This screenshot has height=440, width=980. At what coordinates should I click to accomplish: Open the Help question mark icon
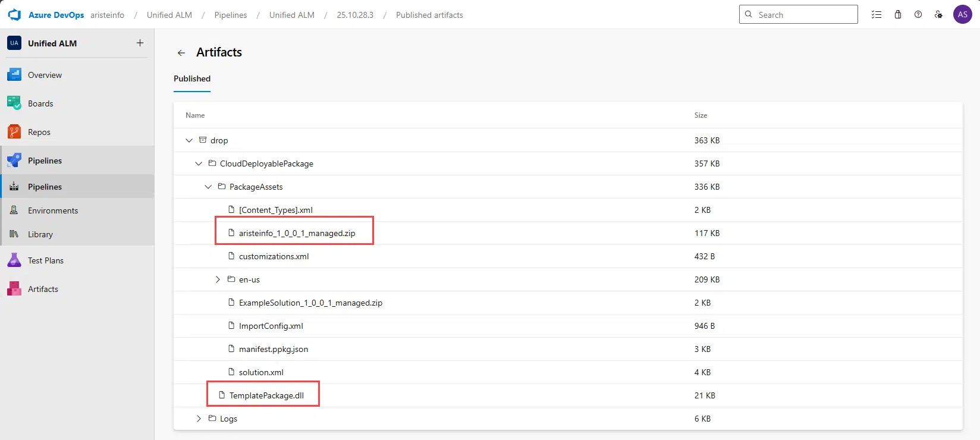point(918,15)
